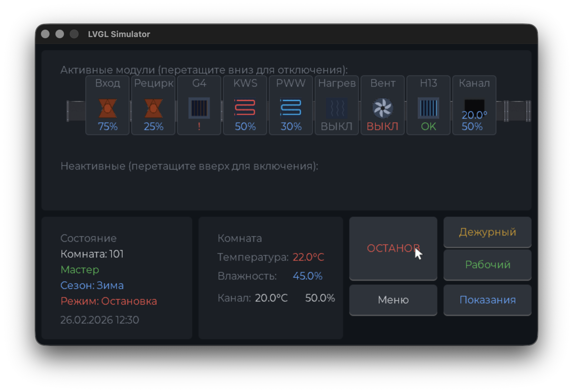Screen dimensions: 573x392
Task: Select the Нагрев heater module icon
Action: coord(337,108)
